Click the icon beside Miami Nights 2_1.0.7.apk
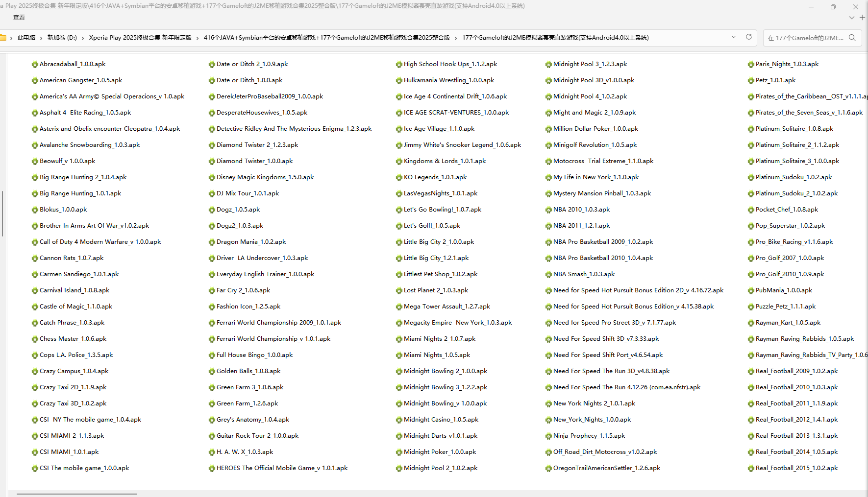This screenshot has width=868, height=497. point(399,339)
